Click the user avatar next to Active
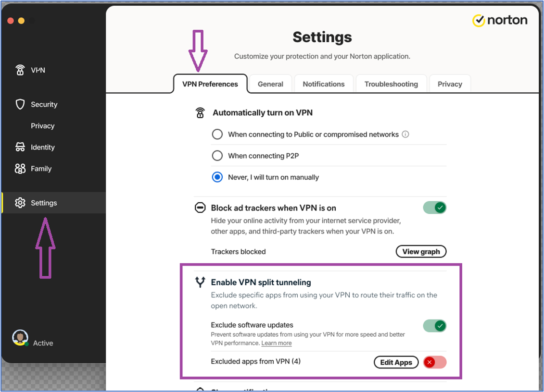Image resolution: width=544 pixels, height=392 pixels. click(20, 338)
